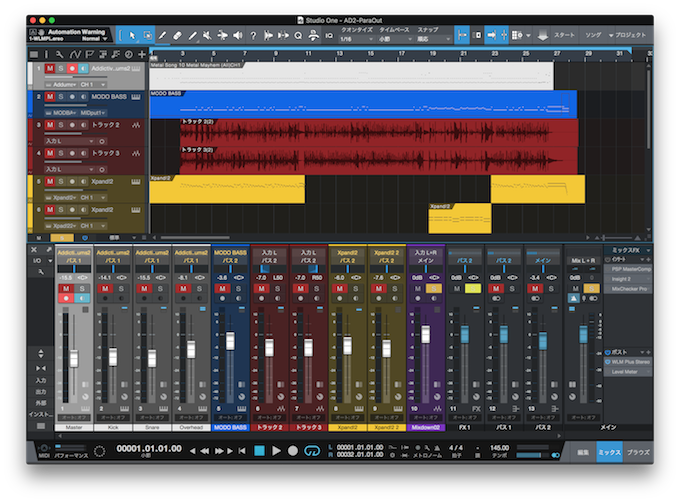This screenshot has width=680, height=502.
Task: Click Return to Zero transport button
Action: 242,451
